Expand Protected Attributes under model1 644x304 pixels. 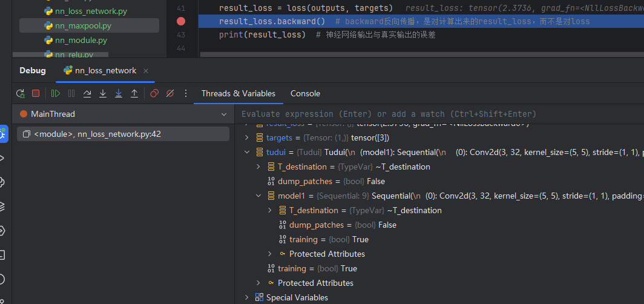tap(270, 254)
